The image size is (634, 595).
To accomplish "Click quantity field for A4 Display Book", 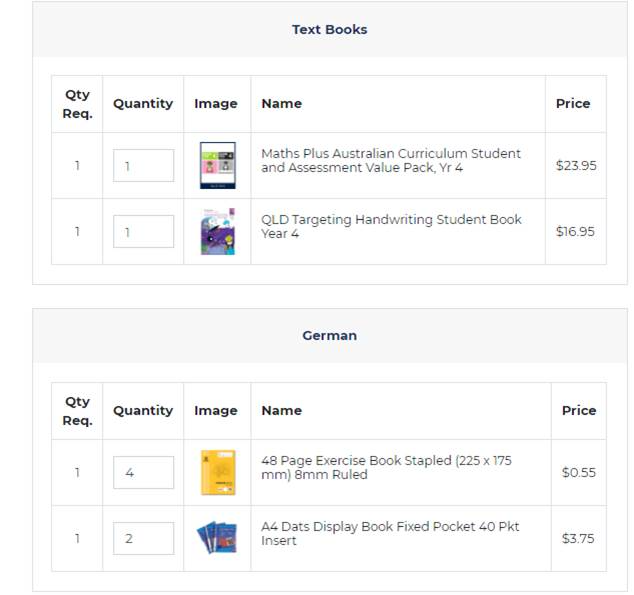I will [143, 538].
